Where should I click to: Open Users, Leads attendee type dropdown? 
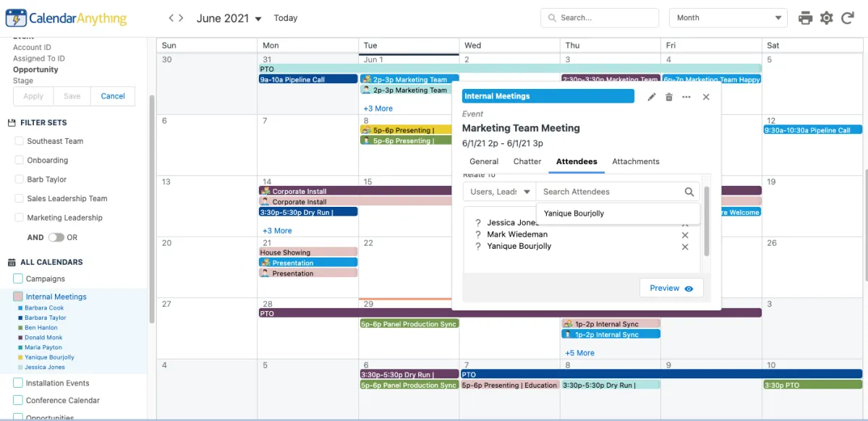499,192
